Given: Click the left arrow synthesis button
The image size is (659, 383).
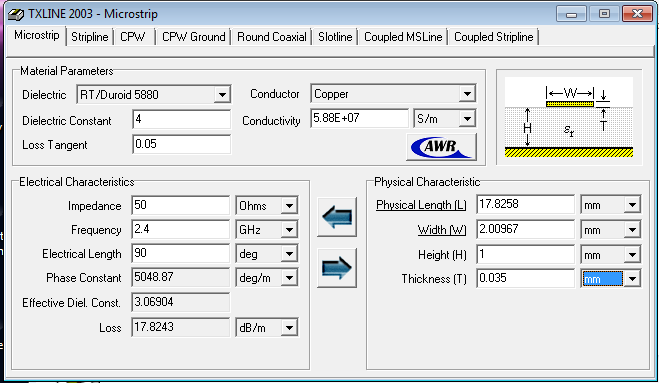Looking at the screenshot, I should (x=337, y=217).
